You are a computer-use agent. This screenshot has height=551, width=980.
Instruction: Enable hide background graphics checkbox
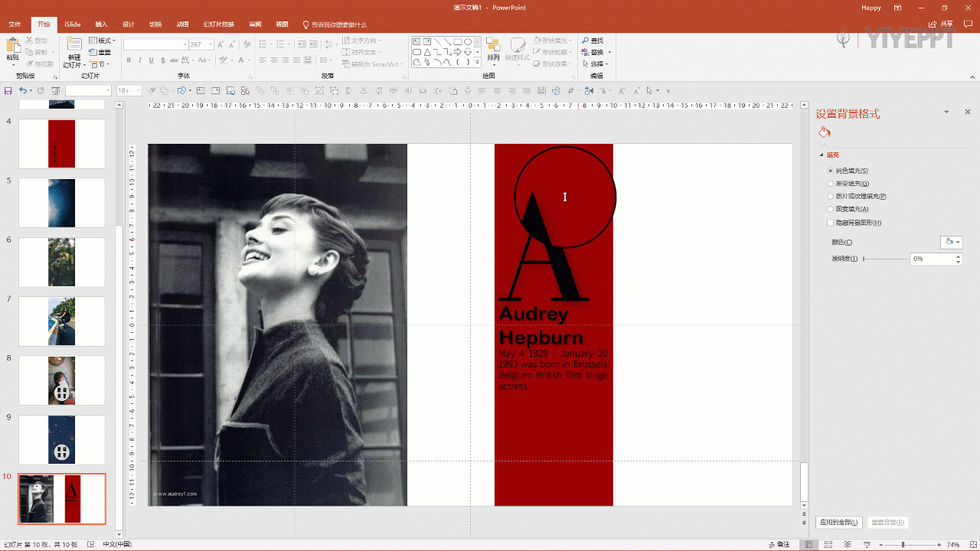tap(831, 223)
